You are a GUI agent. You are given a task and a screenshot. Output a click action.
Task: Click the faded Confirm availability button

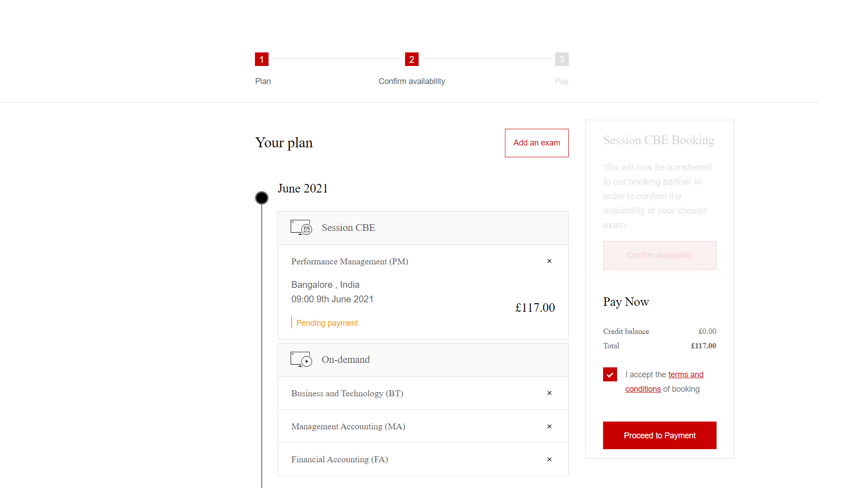tap(660, 255)
